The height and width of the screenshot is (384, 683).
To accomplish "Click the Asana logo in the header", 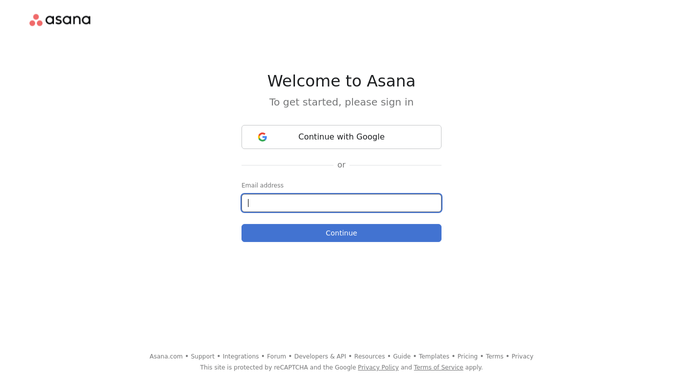I will point(60,20).
